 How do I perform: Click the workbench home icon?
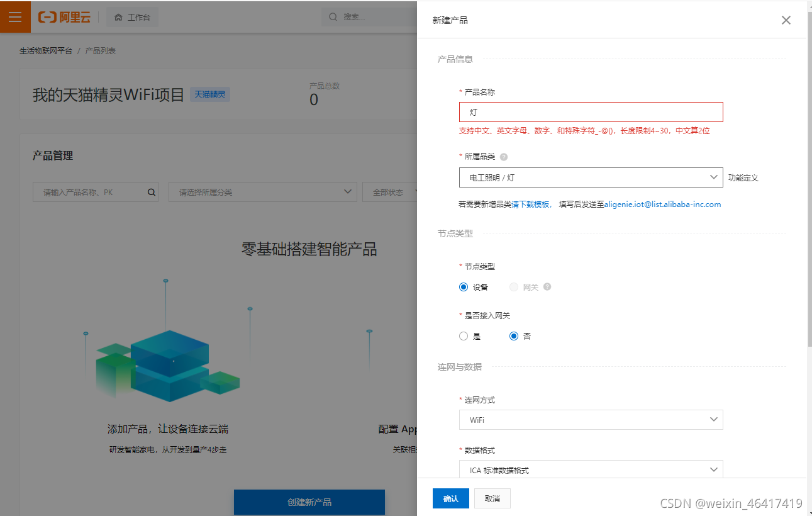[x=118, y=18]
